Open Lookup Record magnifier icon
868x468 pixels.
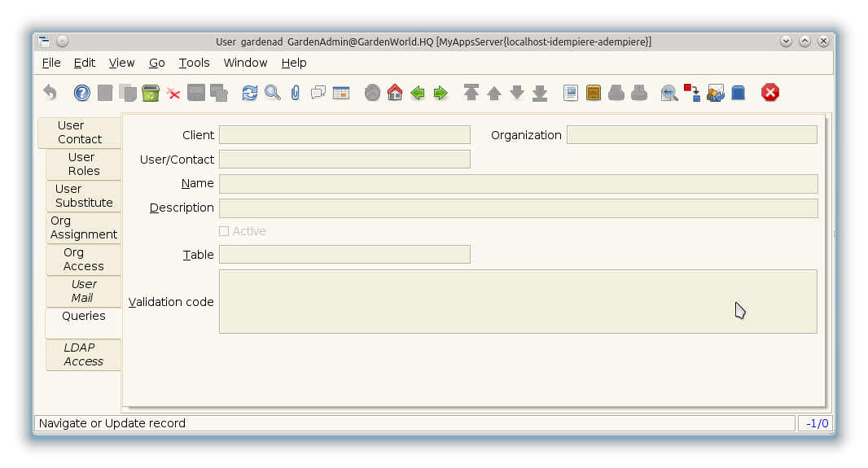[x=273, y=93]
